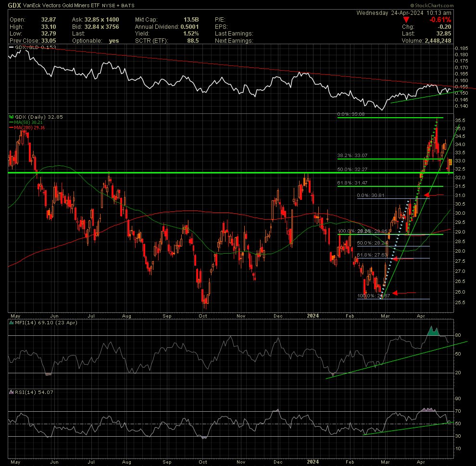Click the GDX ticker symbol in header
The width and height of the screenshot is (476, 466).
[14, 5]
